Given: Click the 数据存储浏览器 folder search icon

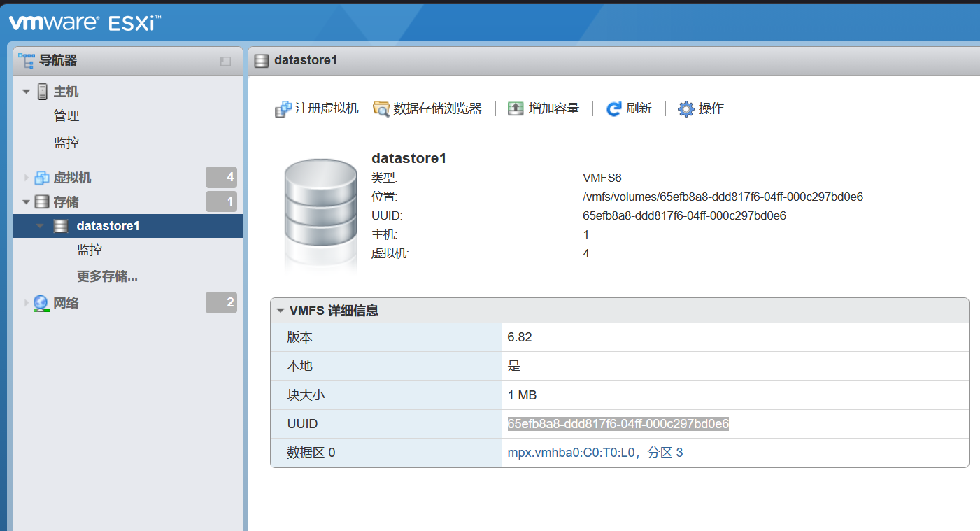Looking at the screenshot, I should click(381, 109).
